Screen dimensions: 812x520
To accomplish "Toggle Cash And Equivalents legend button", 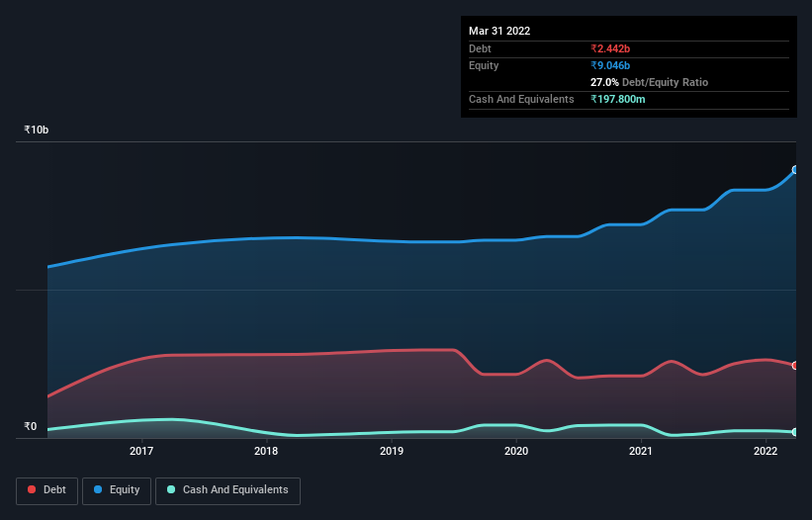I will click(x=227, y=490).
